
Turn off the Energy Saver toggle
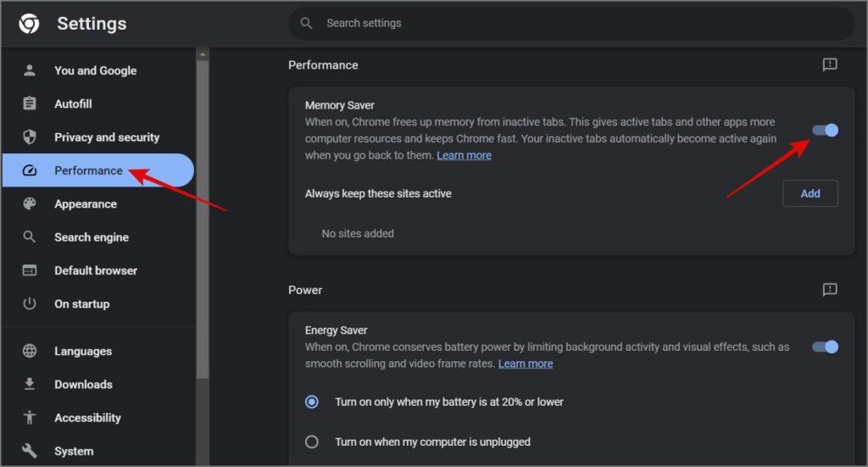(x=825, y=347)
